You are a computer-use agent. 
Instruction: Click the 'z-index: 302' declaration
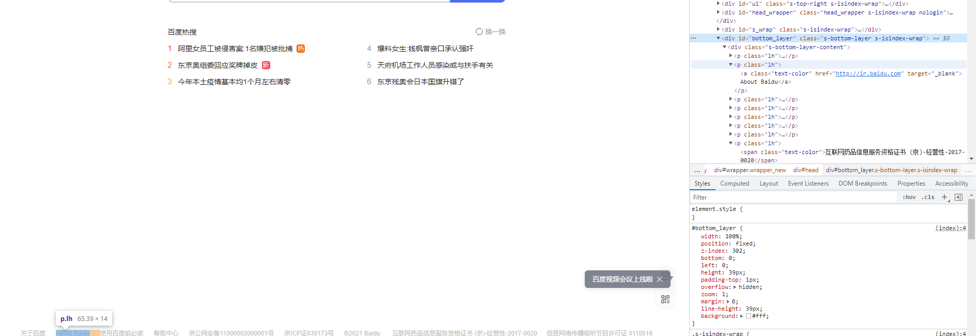click(x=723, y=251)
